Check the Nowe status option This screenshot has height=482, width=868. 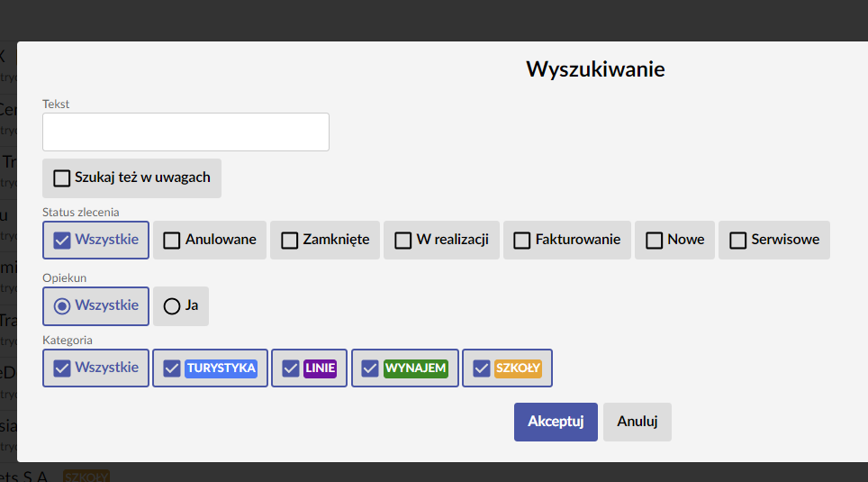pyautogui.click(x=674, y=240)
